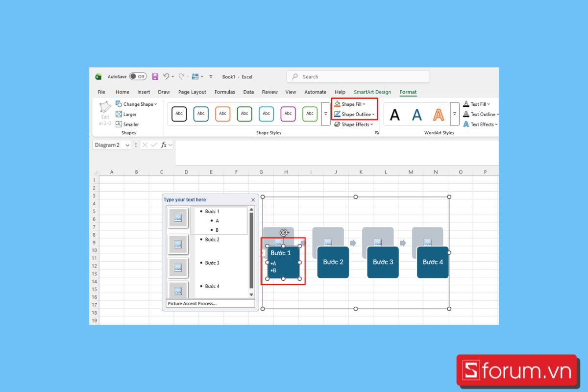The width and height of the screenshot is (588, 392).
Task: Select the light blue outline Abc style
Action: pyautogui.click(x=266, y=114)
